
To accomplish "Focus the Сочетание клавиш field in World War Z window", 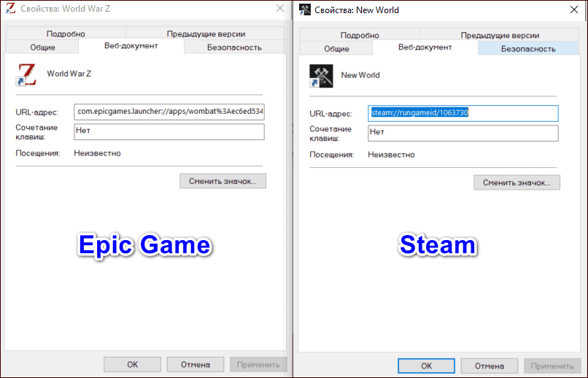I will tap(169, 131).
